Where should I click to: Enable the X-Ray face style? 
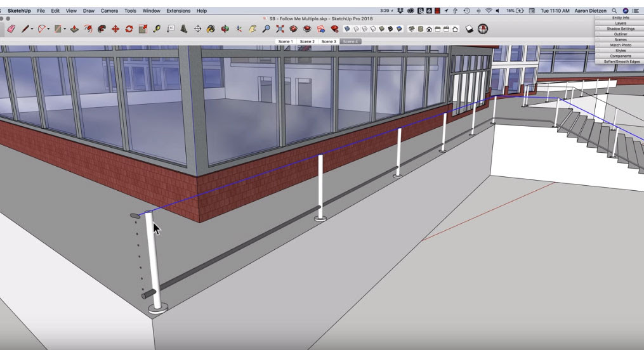coord(347,29)
